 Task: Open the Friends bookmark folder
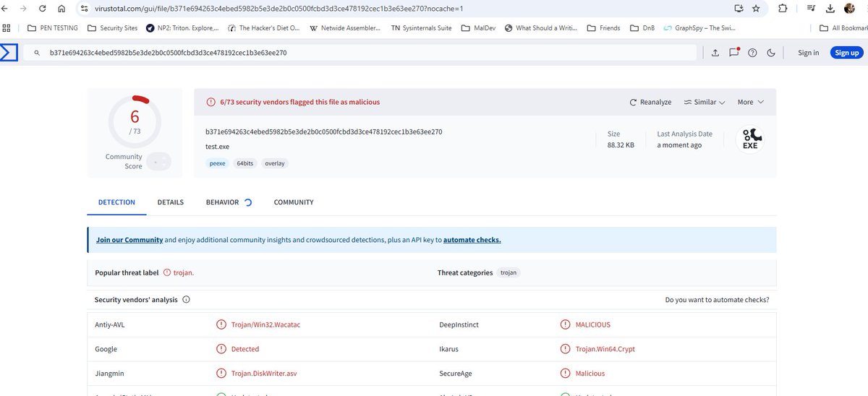[x=604, y=28]
